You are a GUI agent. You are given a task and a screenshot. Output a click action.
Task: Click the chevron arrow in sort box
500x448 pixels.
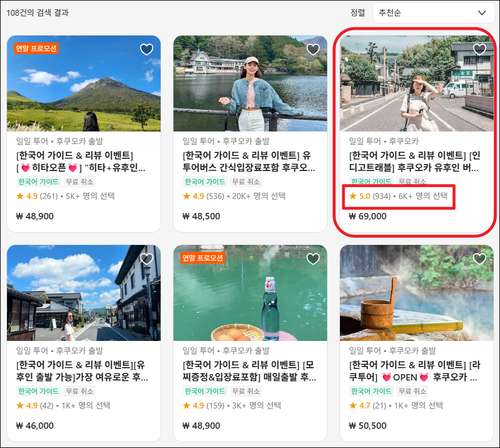[481, 13]
